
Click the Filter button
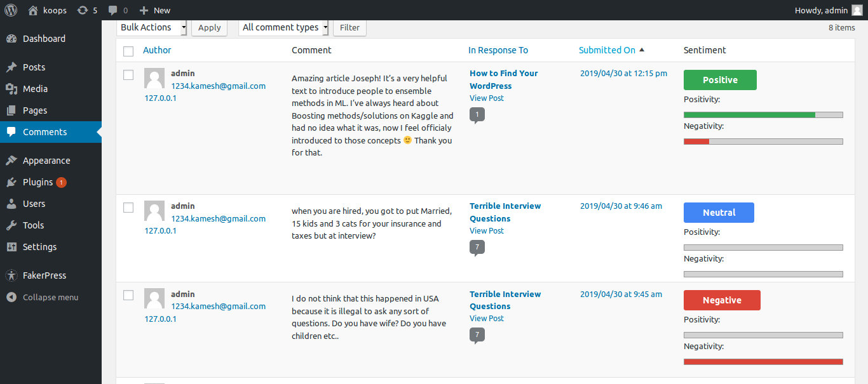tap(349, 27)
